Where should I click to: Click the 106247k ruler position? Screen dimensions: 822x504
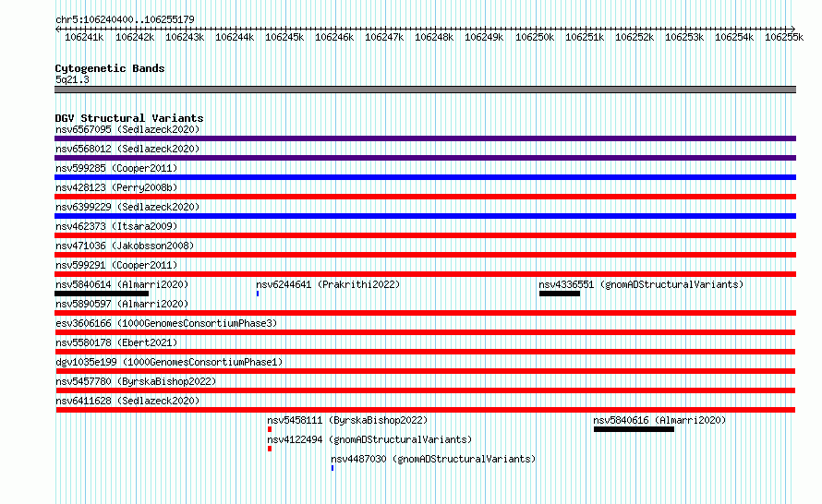pos(384,37)
